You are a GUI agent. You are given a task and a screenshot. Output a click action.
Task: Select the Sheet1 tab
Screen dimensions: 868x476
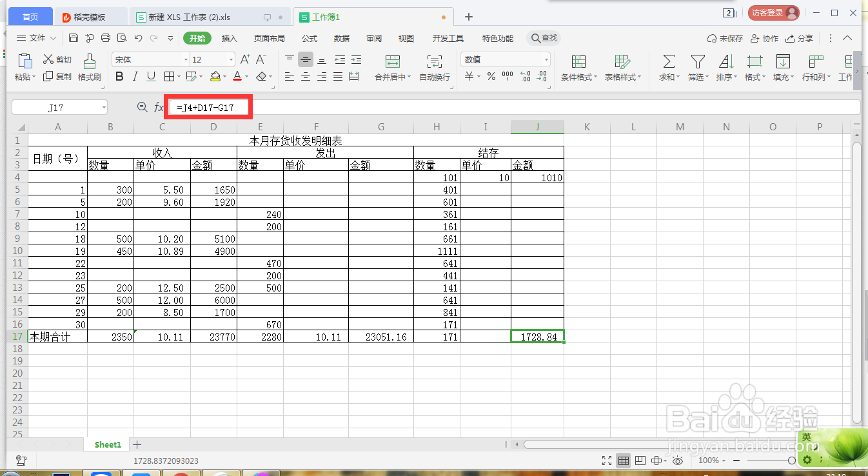coord(108,444)
